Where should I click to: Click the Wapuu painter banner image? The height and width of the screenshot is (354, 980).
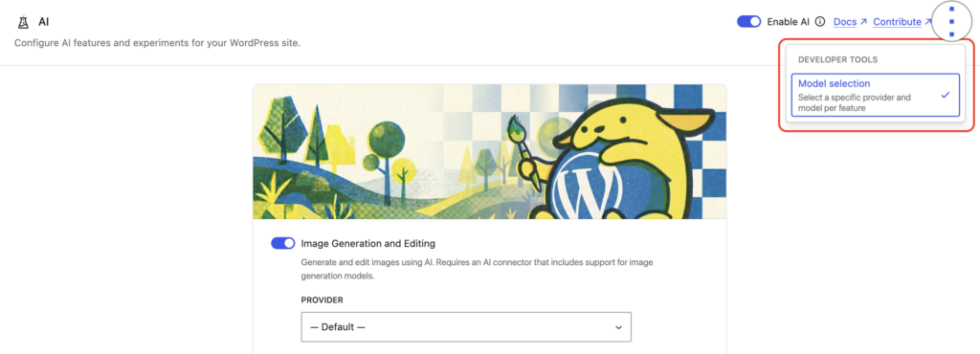pyautogui.click(x=489, y=152)
